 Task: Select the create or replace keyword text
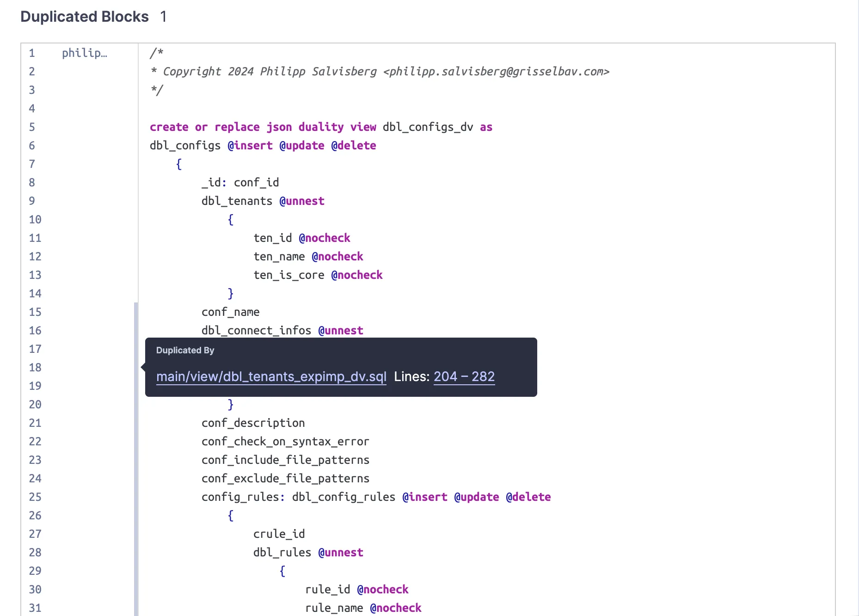coord(203,127)
